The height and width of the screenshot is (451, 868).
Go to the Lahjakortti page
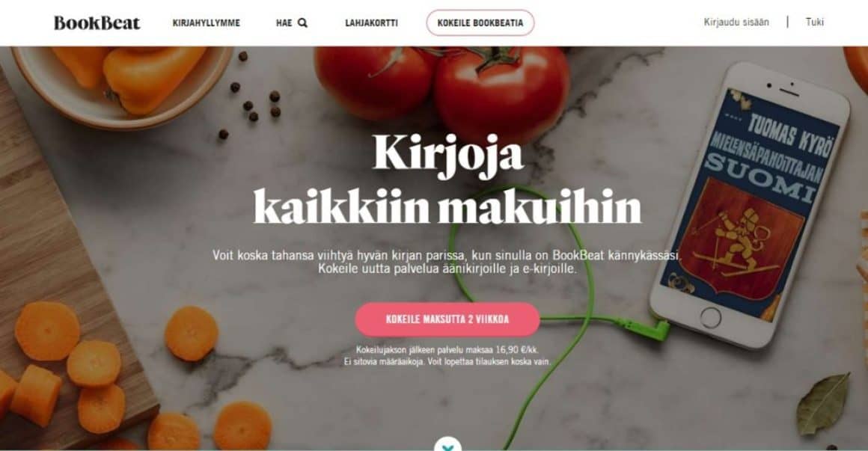tap(371, 22)
